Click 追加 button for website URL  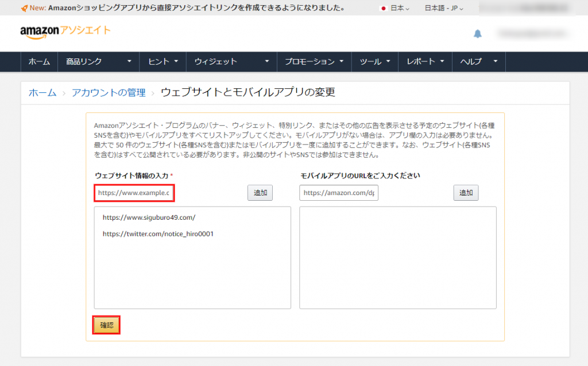tap(260, 193)
